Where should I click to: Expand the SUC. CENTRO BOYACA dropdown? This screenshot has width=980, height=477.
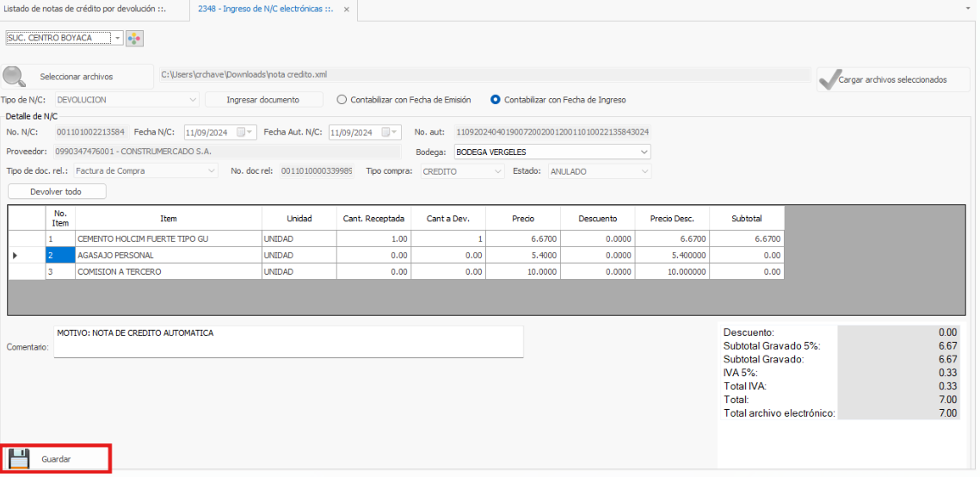pos(117,39)
